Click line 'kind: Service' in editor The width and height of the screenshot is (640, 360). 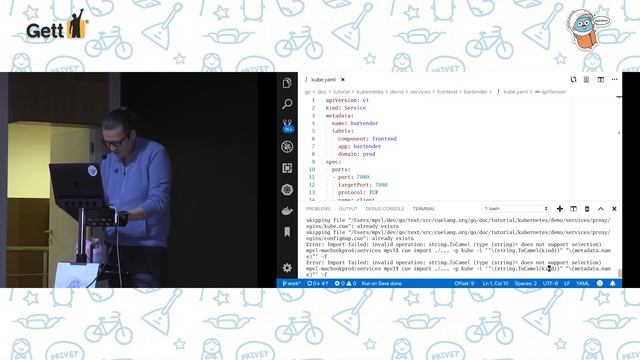(346, 108)
